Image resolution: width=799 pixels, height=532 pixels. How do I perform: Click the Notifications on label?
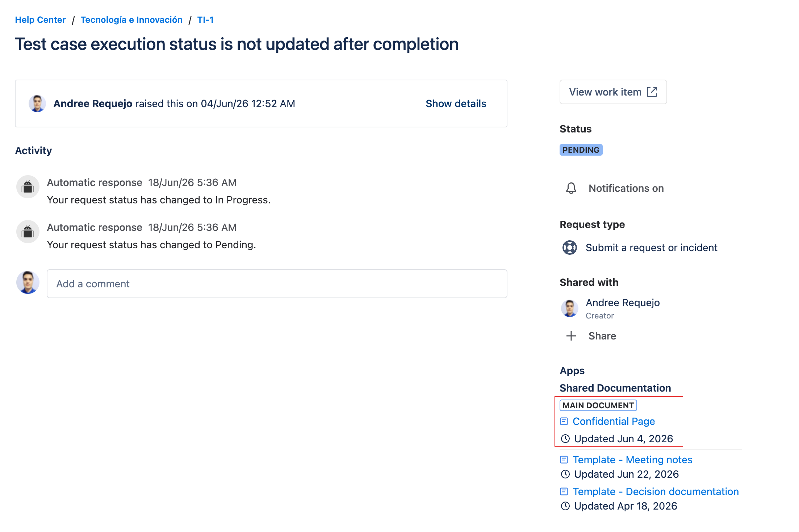click(x=626, y=188)
